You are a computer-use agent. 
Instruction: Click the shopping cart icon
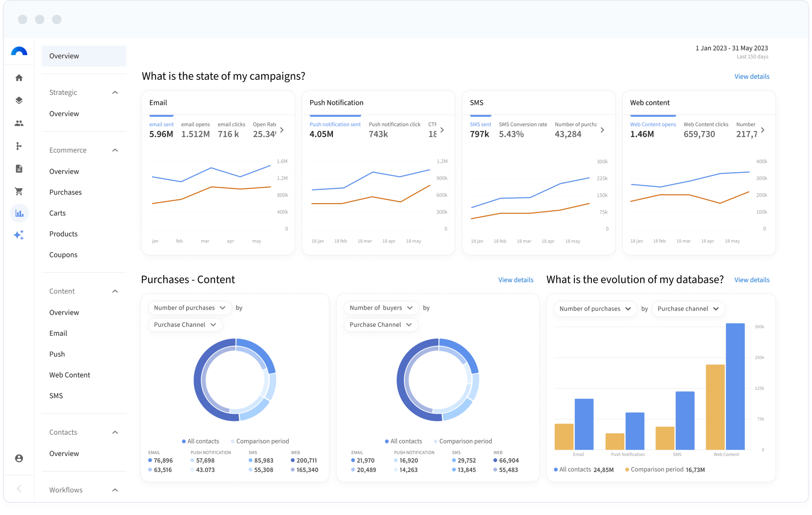[19, 191]
